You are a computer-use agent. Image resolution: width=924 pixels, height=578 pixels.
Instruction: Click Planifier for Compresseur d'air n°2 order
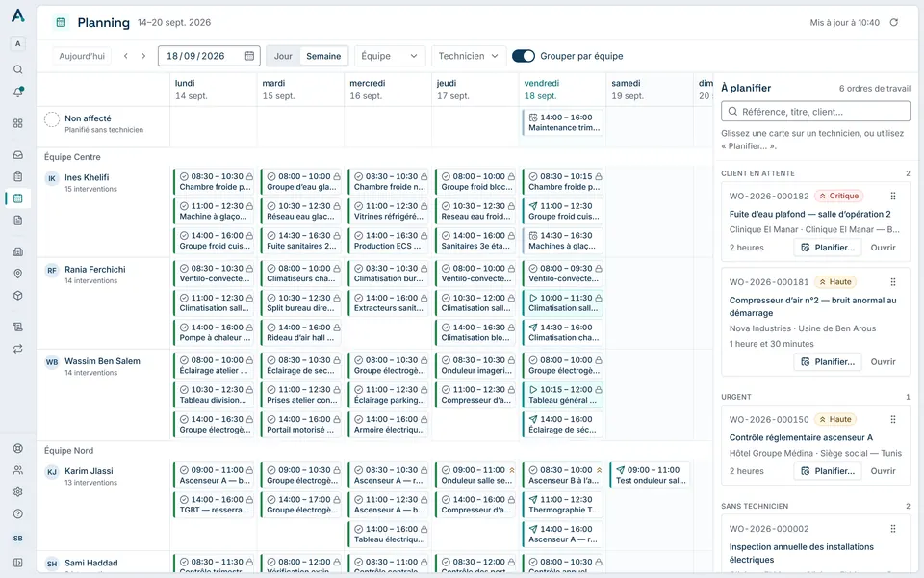828,361
